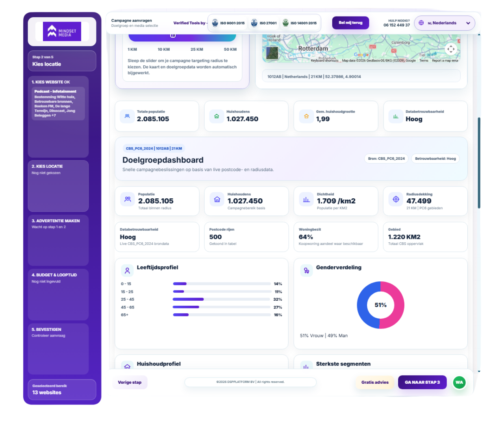
Task: Click the Radiusdekking target icon
Action: [396, 200]
